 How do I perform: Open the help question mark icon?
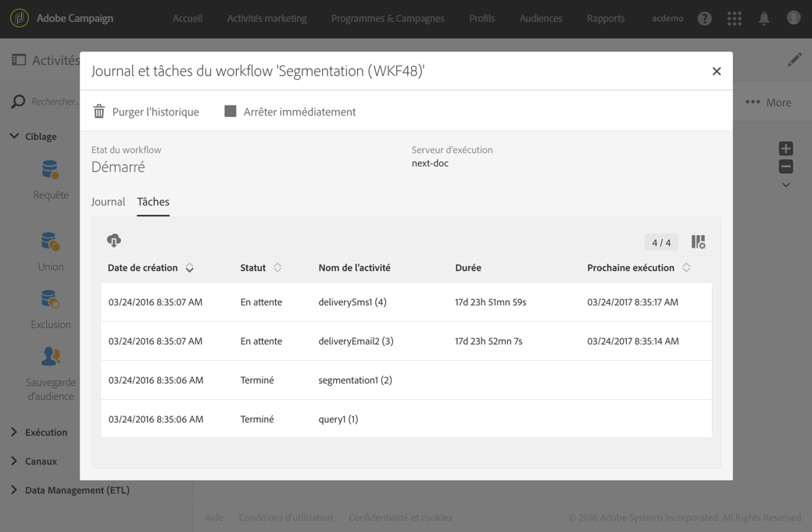[705, 19]
